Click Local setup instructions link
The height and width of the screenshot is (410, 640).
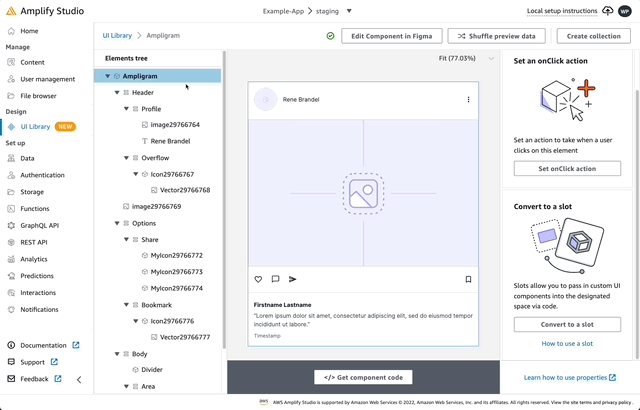pyautogui.click(x=562, y=11)
